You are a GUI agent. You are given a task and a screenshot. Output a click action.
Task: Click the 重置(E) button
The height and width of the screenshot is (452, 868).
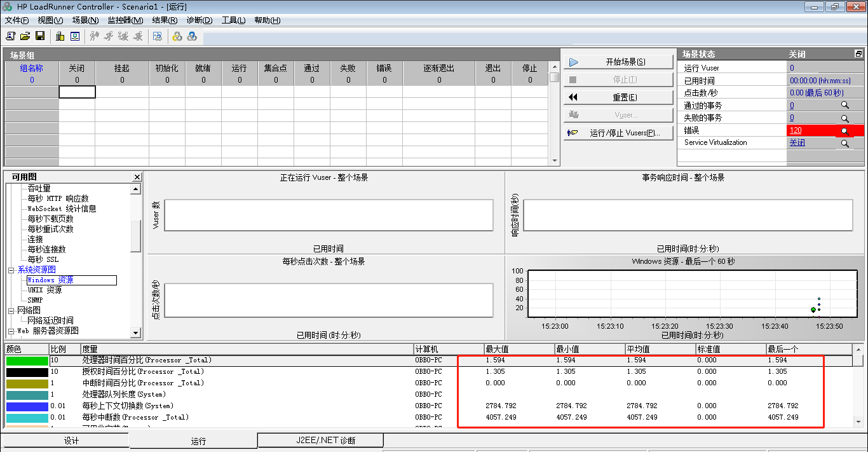point(618,97)
